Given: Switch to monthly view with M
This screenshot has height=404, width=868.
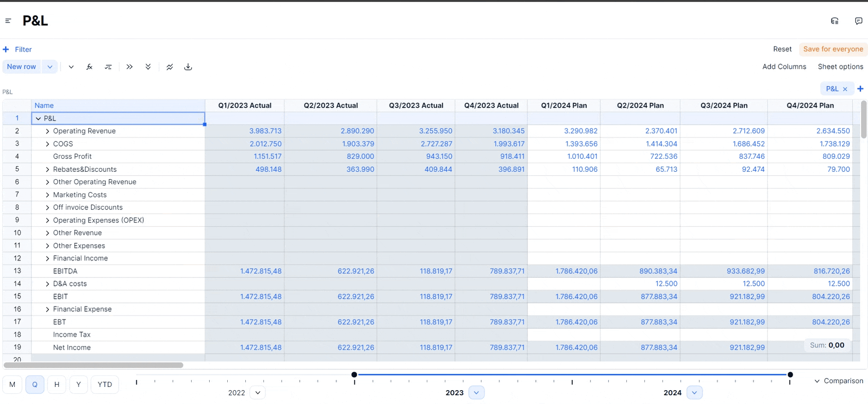Looking at the screenshot, I should click(12, 385).
